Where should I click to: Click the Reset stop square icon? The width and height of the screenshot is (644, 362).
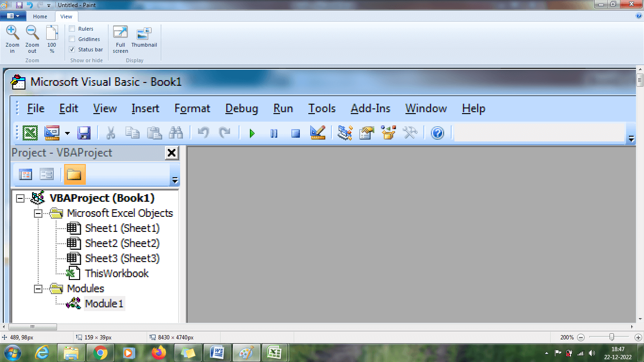pyautogui.click(x=296, y=133)
